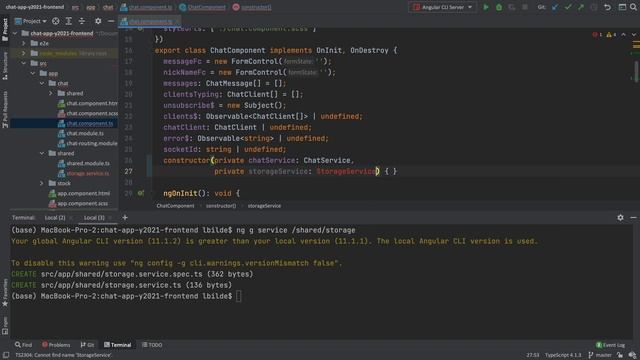The width and height of the screenshot is (640, 360).
Task: Click storageService breadcrumb below editor
Action: [264, 206]
